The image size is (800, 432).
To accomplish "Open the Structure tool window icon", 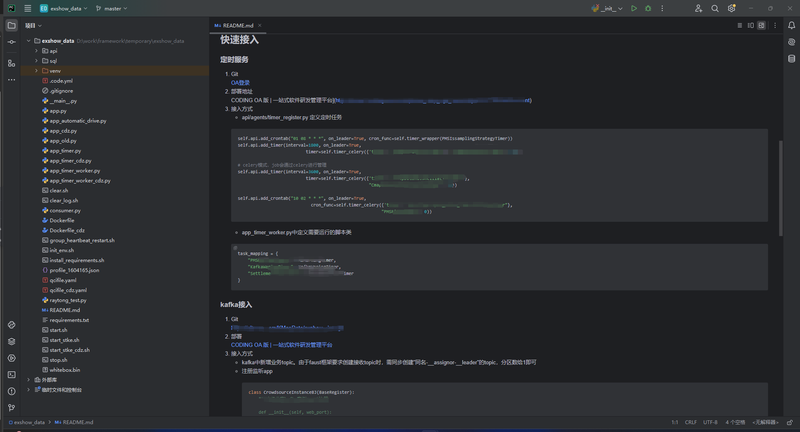I will tap(11, 63).
